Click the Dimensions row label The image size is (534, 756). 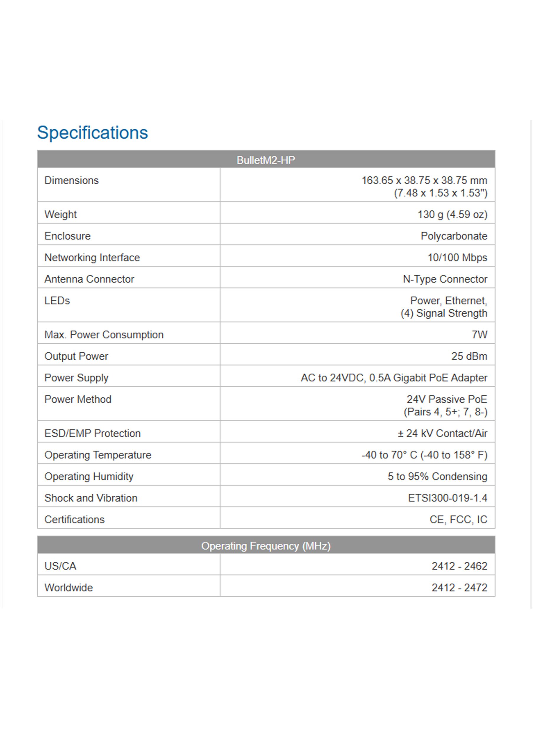pyautogui.click(x=71, y=180)
